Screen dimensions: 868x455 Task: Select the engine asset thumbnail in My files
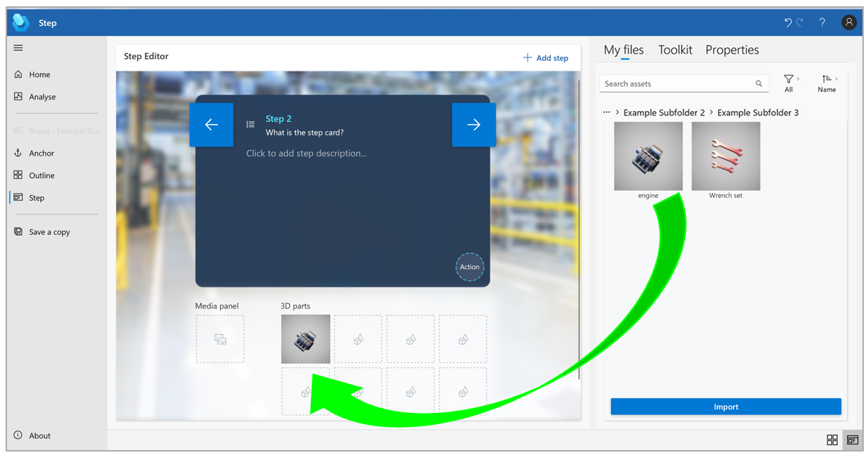coord(648,156)
